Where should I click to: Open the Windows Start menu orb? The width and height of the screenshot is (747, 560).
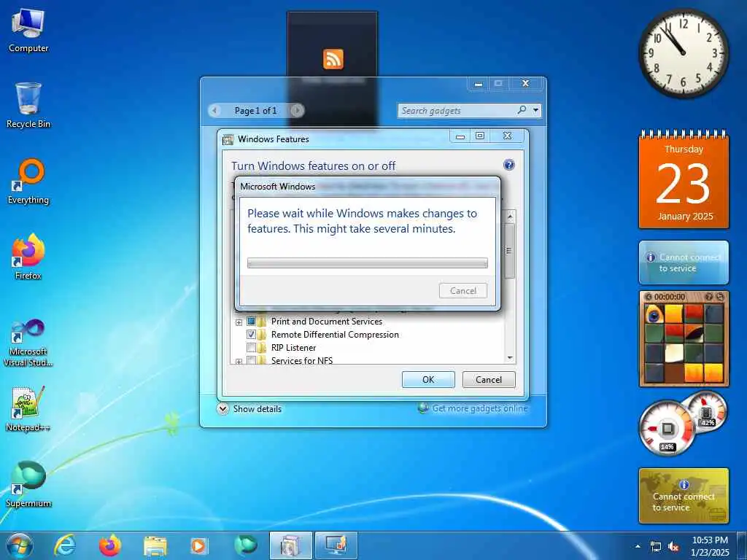click(20, 545)
